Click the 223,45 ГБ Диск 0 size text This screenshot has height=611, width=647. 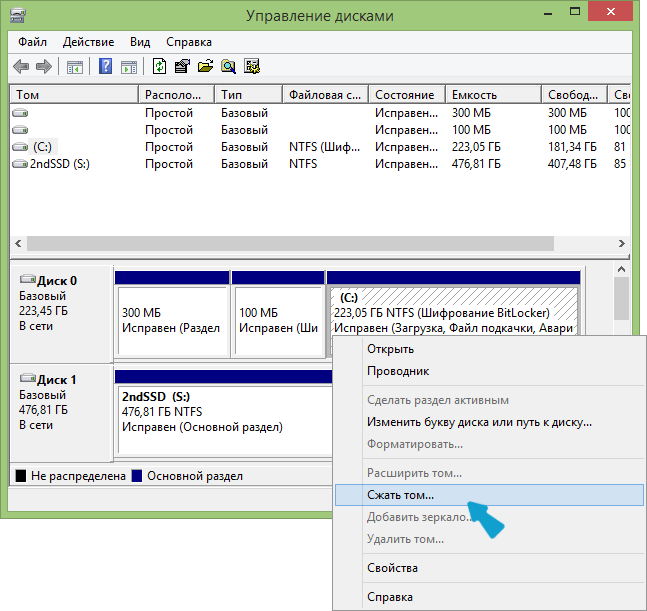(43, 311)
